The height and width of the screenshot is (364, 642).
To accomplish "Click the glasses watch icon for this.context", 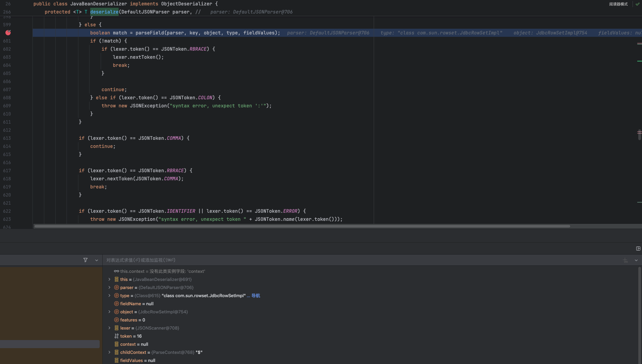I will point(117,271).
